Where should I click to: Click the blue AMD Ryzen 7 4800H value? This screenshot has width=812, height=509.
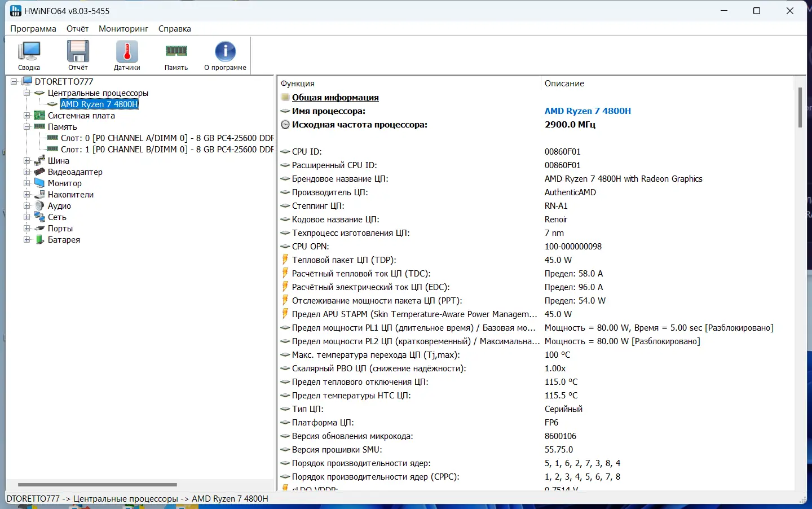click(x=588, y=111)
